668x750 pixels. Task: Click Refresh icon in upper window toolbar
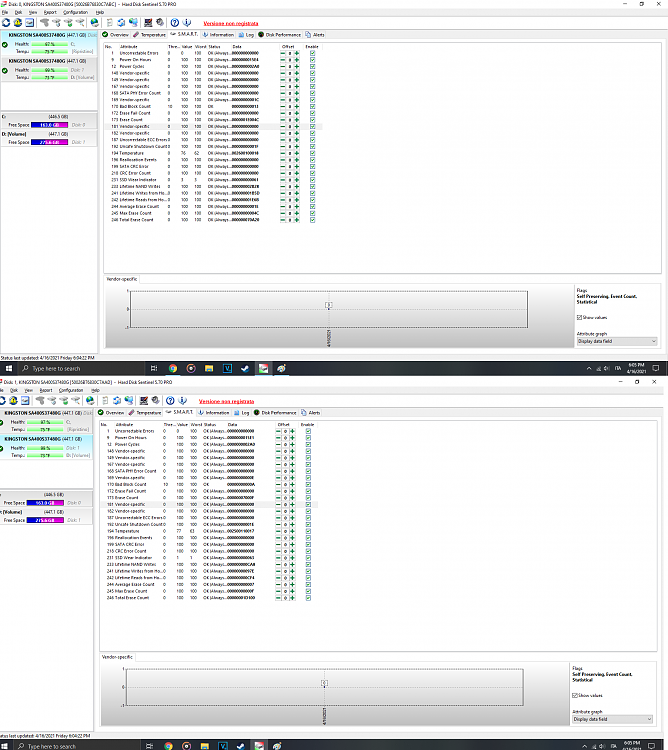[x=6, y=22]
